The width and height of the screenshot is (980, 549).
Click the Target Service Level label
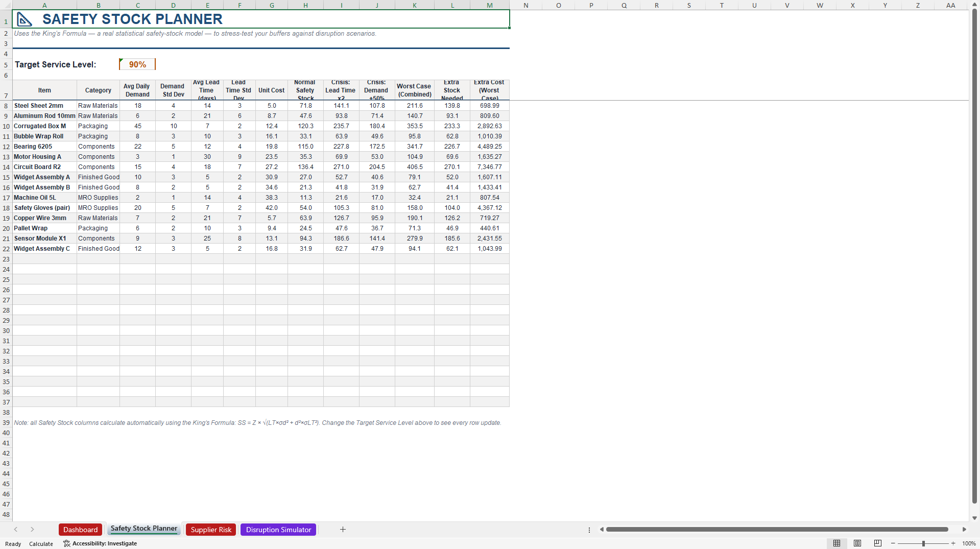(55, 64)
